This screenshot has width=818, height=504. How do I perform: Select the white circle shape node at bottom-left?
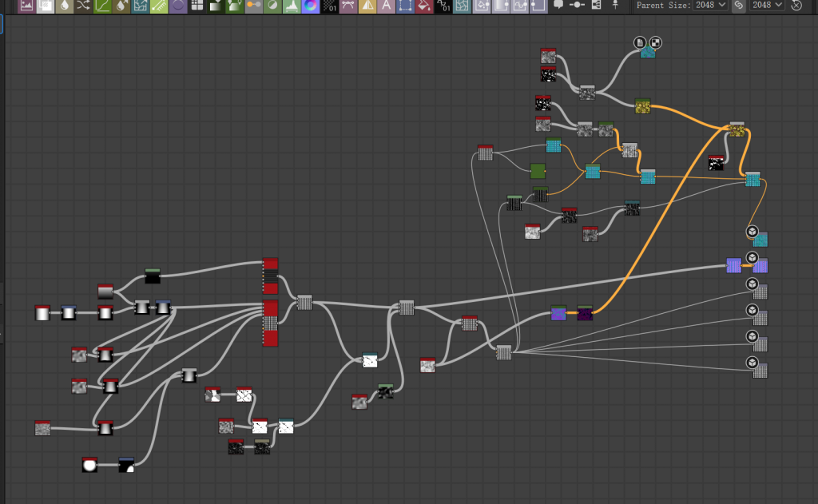coord(89,465)
